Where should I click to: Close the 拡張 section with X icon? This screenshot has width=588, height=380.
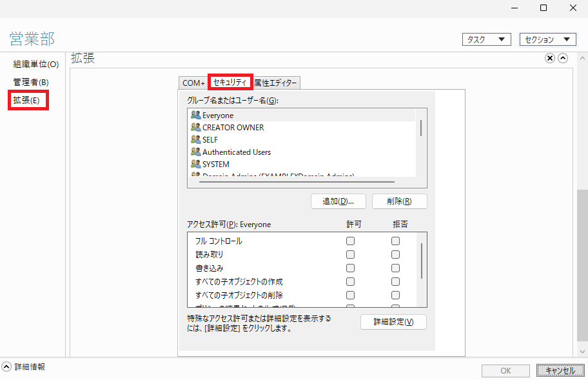pyautogui.click(x=550, y=58)
